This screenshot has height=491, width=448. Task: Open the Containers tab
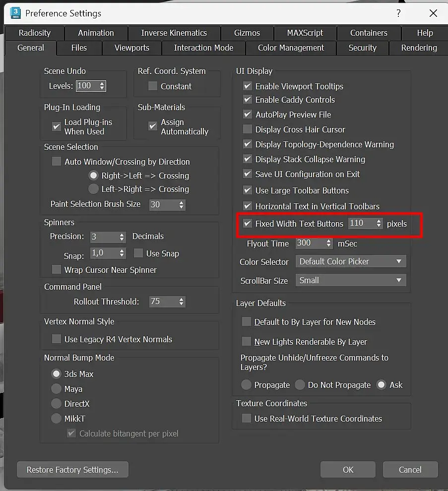[x=369, y=33]
